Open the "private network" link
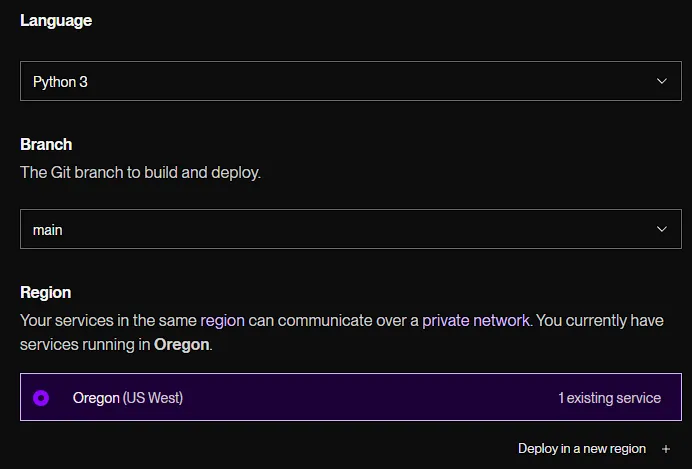 (475, 321)
